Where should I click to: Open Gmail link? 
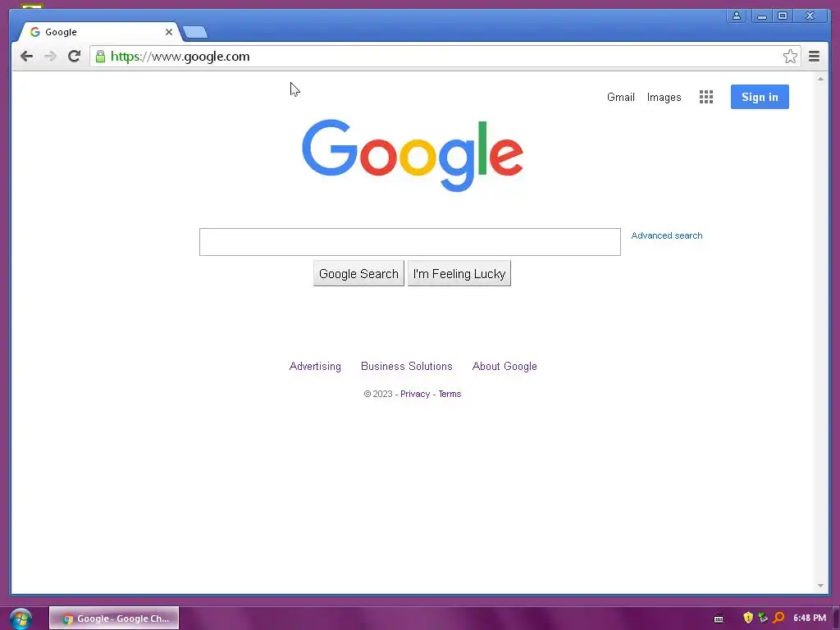click(x=620, y=98)
